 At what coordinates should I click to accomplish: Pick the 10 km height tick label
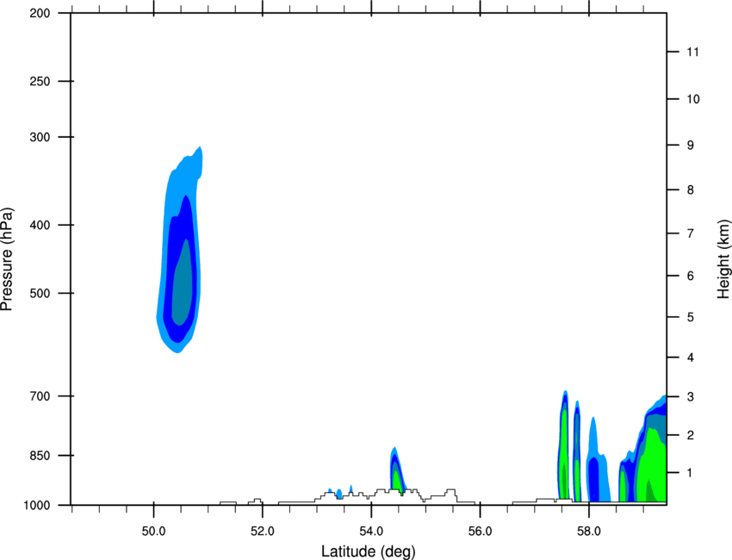[693, 99]
